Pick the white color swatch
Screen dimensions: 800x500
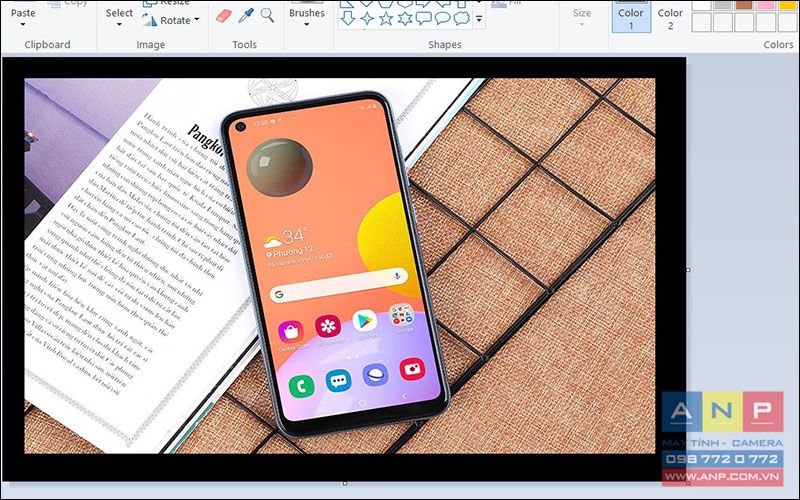click(x=702, y=5)
